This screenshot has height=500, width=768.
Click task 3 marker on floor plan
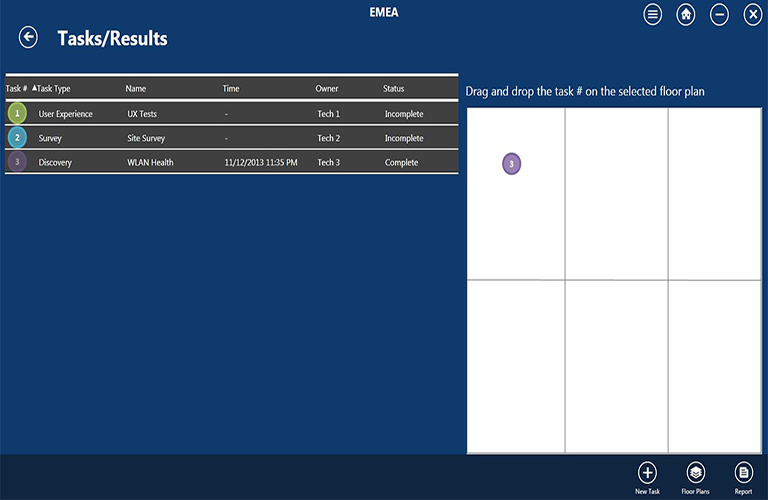point(511,164)
